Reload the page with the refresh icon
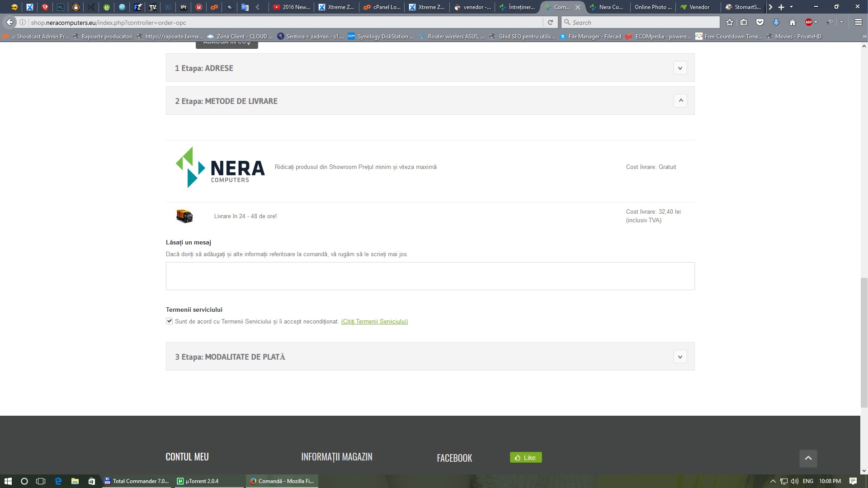This screenshot has width=868, height=488. pyautogui.click(x=550, y=22)
